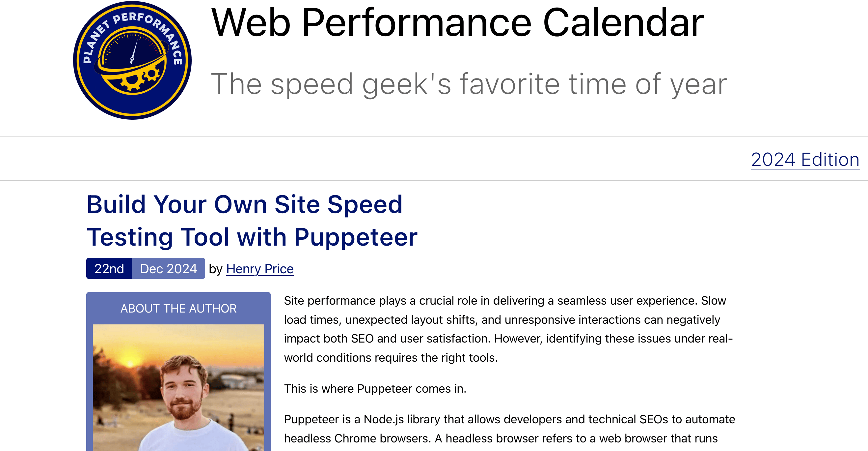This screenshot has height=451, width=868.
Task: Click the sentence This is where Puppeteer comes in
Action: point(375,389)
